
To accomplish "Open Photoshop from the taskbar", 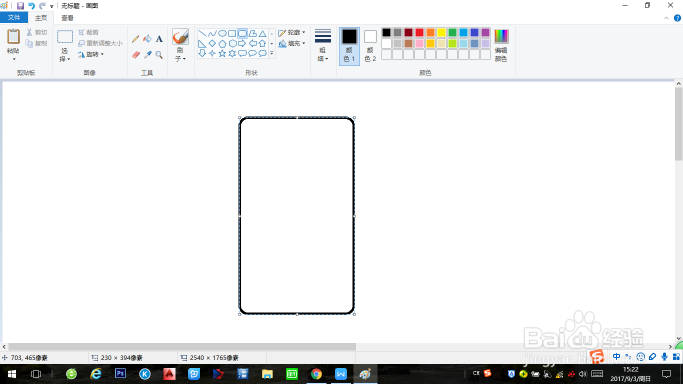I will pyautogui.click(x=120, y=374).
